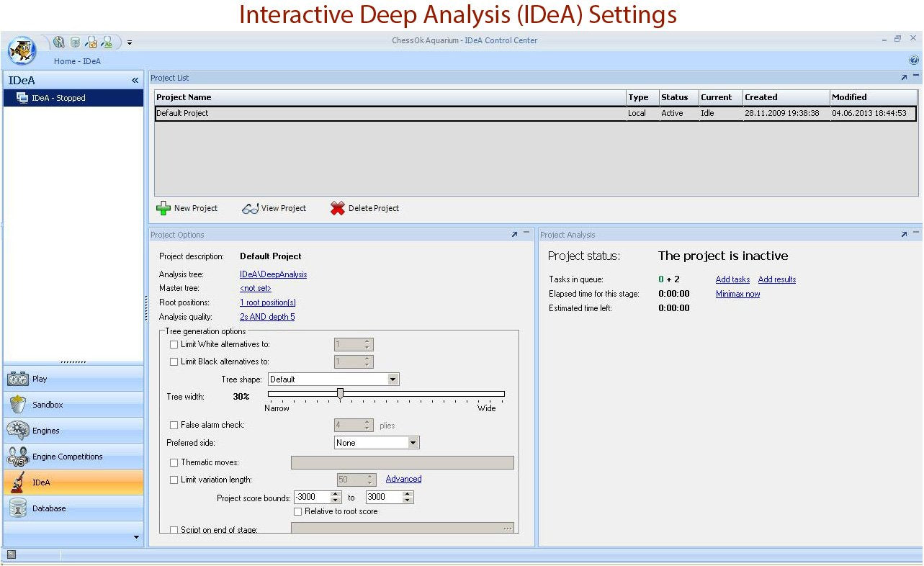Click the View Project glasses icon
The image size is (924, 566).
click(x=250, y=209)
